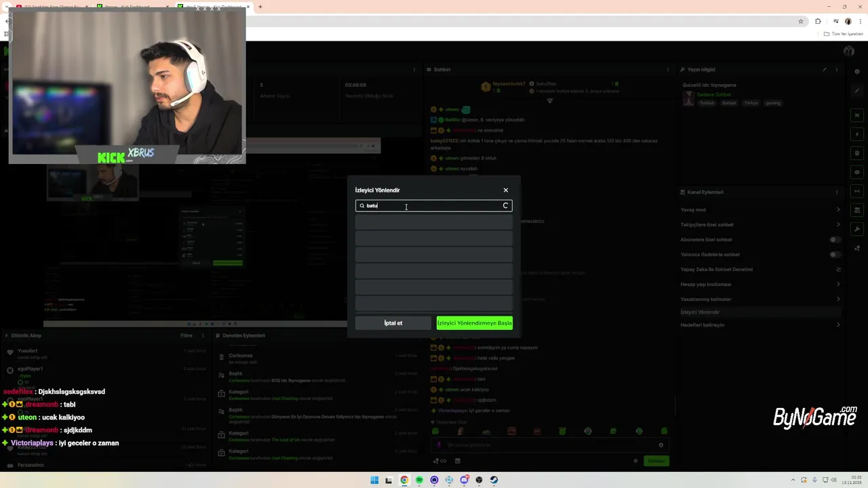Expand Yasaklanmış kelimeler chevron
This screenshot has height=488, width=868.
coord(838,300)
